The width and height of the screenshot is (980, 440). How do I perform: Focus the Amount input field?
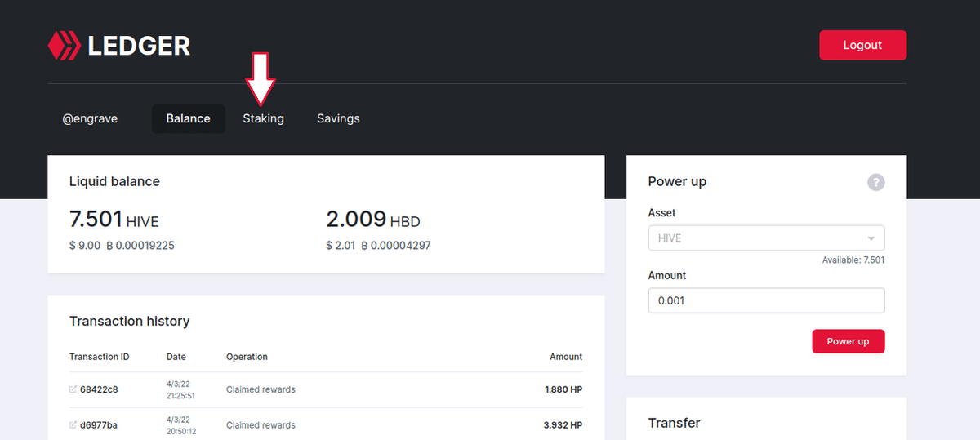click(x=766, y=300)
